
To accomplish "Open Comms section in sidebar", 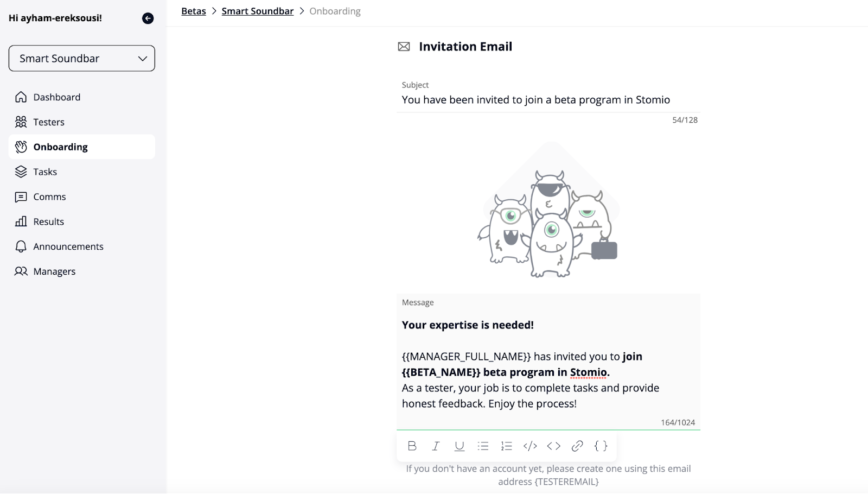I will [49, 197].
